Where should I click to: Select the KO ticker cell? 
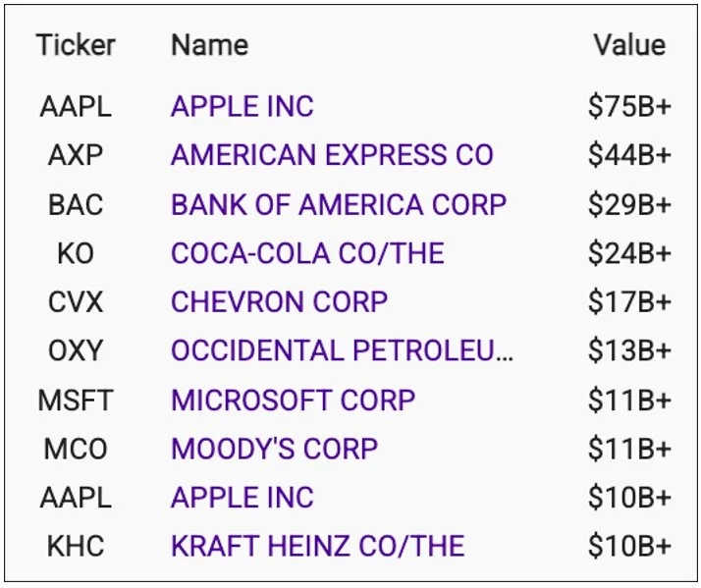[x=76, y=253]
